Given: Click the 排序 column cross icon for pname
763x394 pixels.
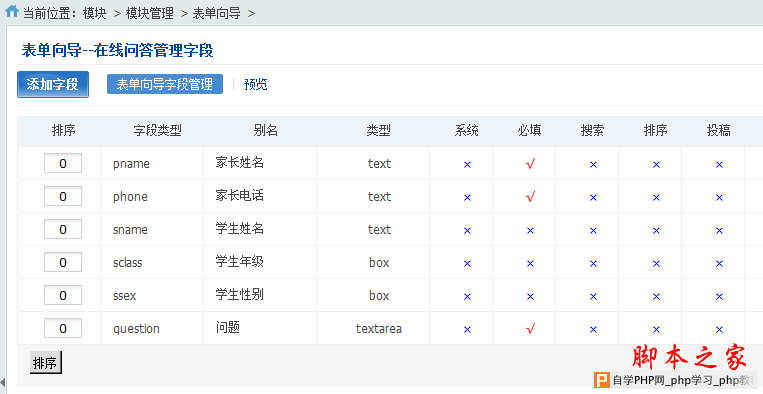Looking at the screenshot, I should 656,165.
